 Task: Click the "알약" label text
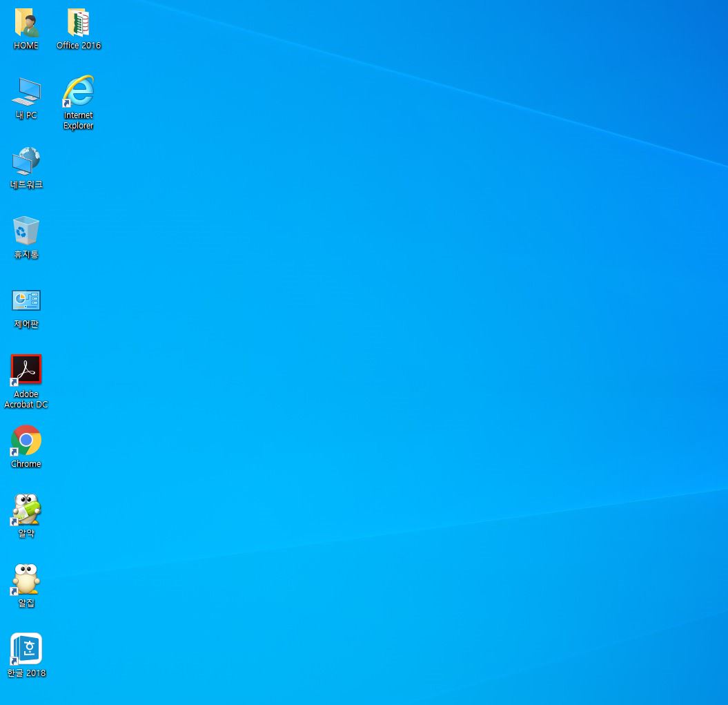(26, 533)
